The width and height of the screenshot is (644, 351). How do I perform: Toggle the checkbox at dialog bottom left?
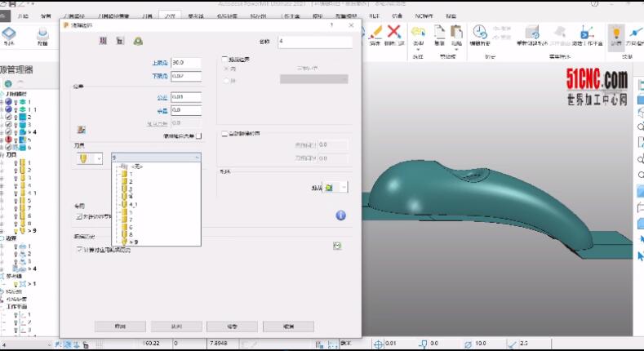78,249
